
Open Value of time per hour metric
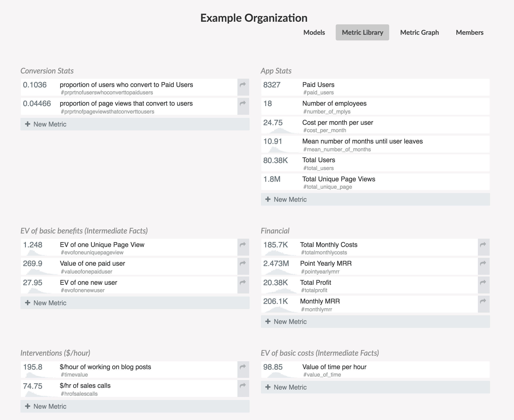[x=375, y=369]
